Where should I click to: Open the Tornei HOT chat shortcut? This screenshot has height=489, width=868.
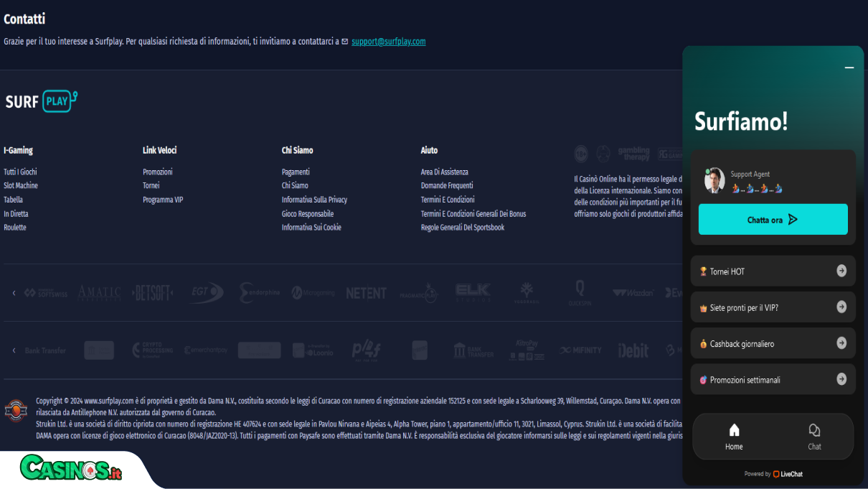pos(773,271)
